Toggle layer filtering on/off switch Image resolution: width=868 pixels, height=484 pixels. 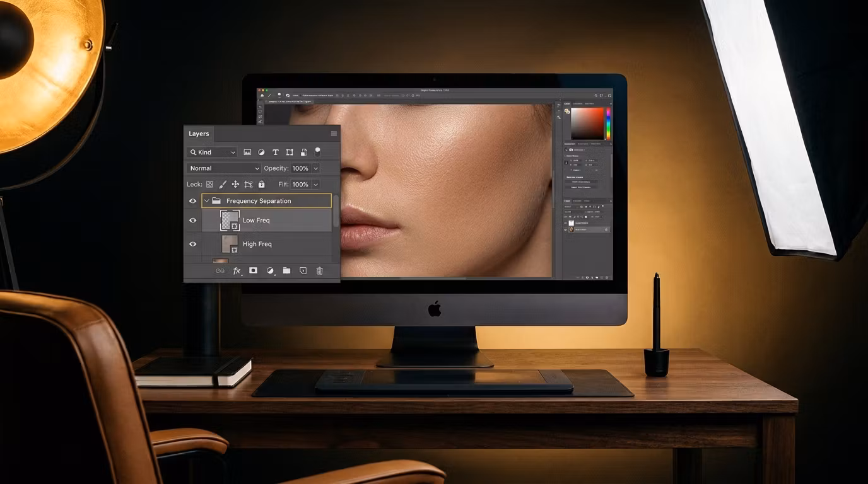(317, 152)
